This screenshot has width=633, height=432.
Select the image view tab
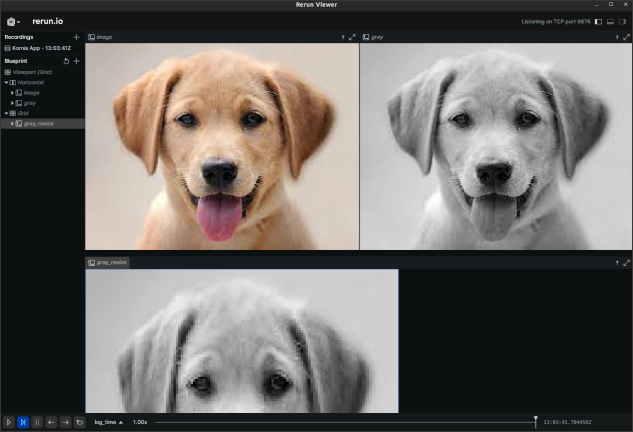click(x=100, y=37)
